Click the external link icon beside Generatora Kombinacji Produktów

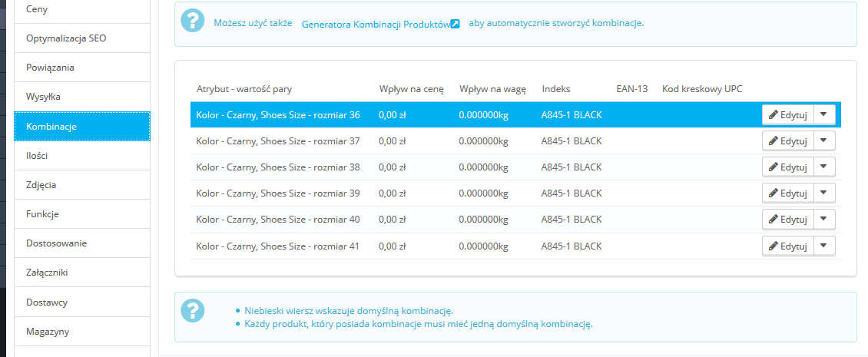[455, 24]
